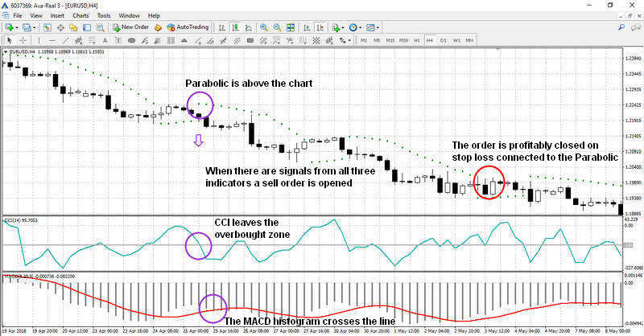Viewport: 644px width, 336px height.
Task: Switch to the D1 timeframe
Action: click(x=443, y=40)
